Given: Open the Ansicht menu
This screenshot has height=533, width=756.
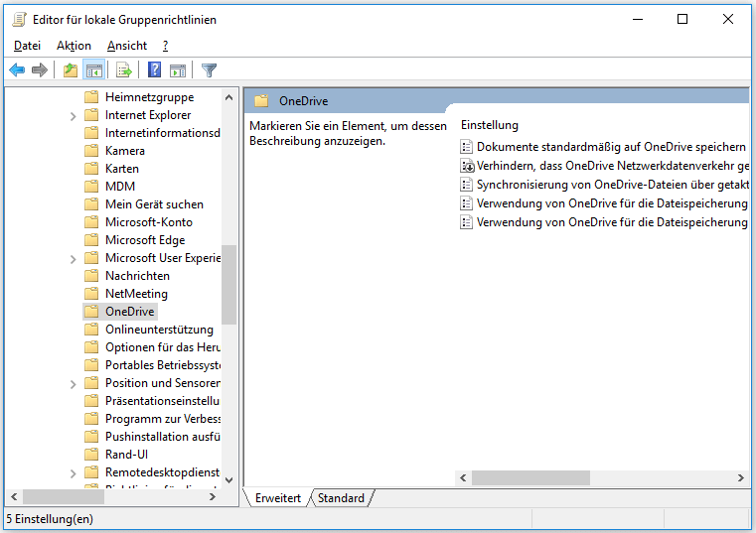Looking at the screenshot, I should point(127,46).
